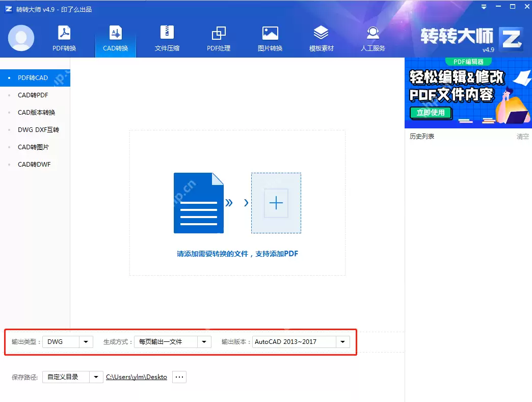Open 人工服务 customer service
Screen dimensions: 532x402
373,38
